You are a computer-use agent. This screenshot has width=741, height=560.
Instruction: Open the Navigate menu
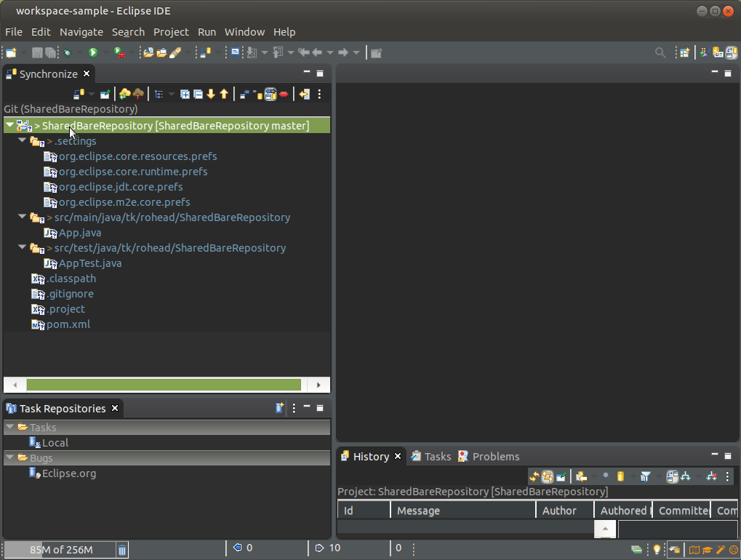pyautogui.click(x=81, y=32)
